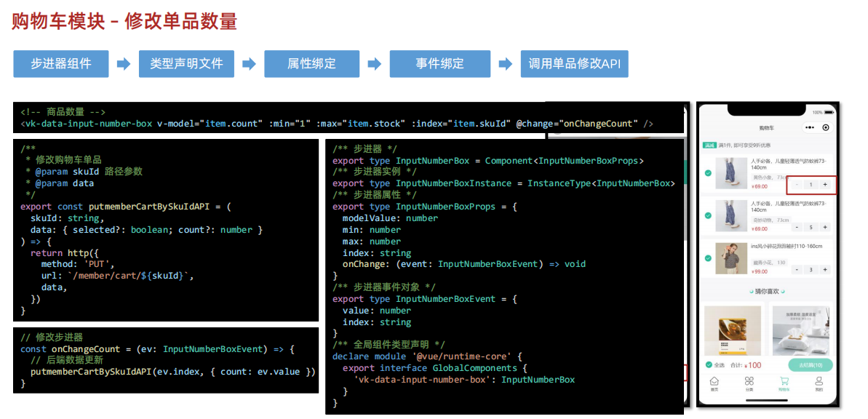
Task: Click quantity field showing 1
Action: (x=811, y=184)
